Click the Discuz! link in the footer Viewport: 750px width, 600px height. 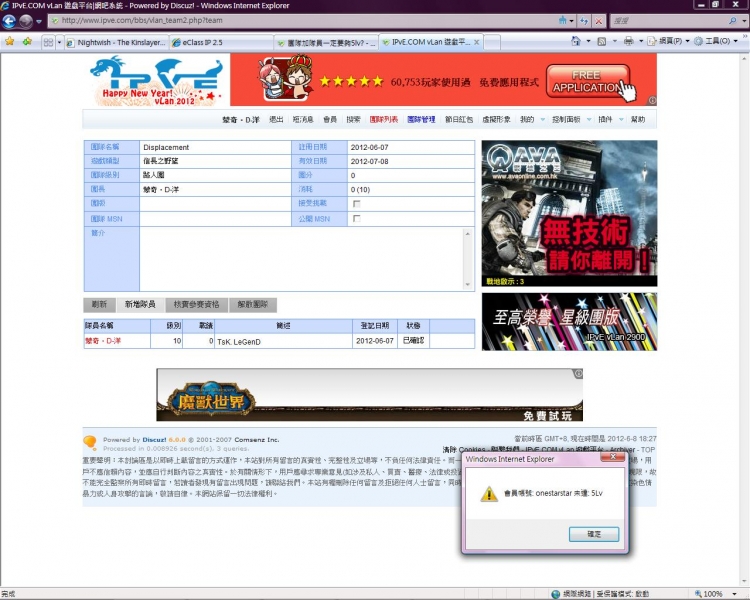154,440
